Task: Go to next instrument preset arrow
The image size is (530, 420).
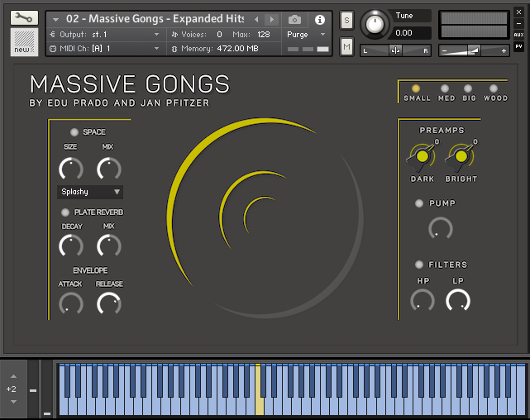Action: point(271,19)
